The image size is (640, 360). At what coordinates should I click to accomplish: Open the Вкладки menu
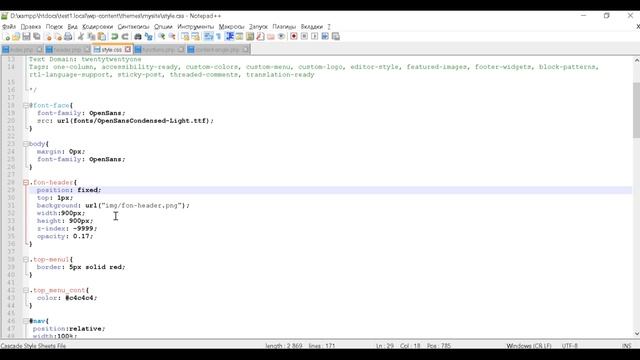click(312, 27)
